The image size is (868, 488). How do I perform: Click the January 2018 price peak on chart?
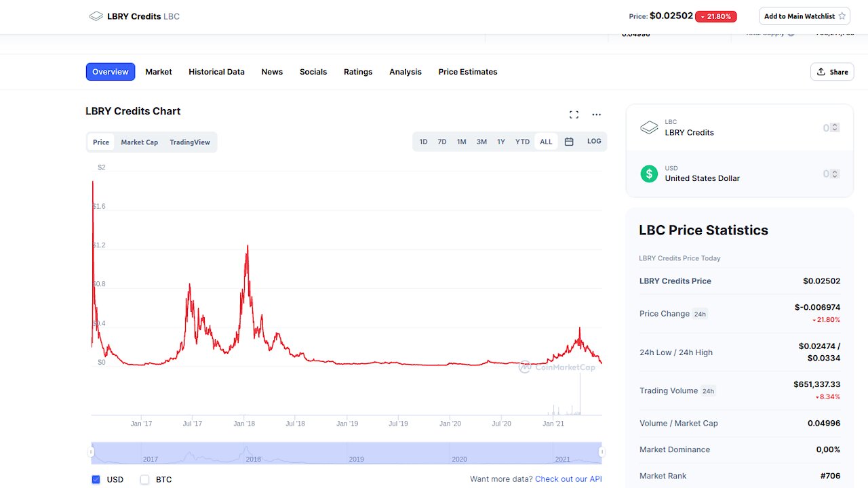click(248, 246)
